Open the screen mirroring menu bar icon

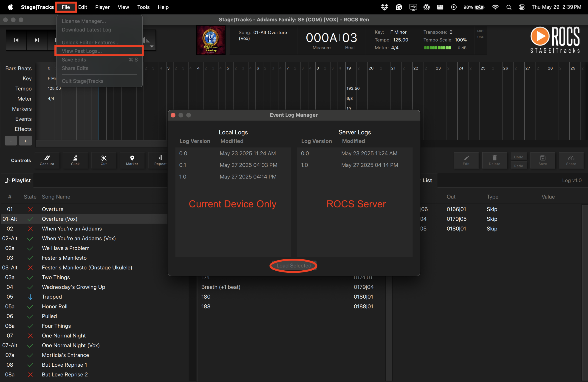413,7
